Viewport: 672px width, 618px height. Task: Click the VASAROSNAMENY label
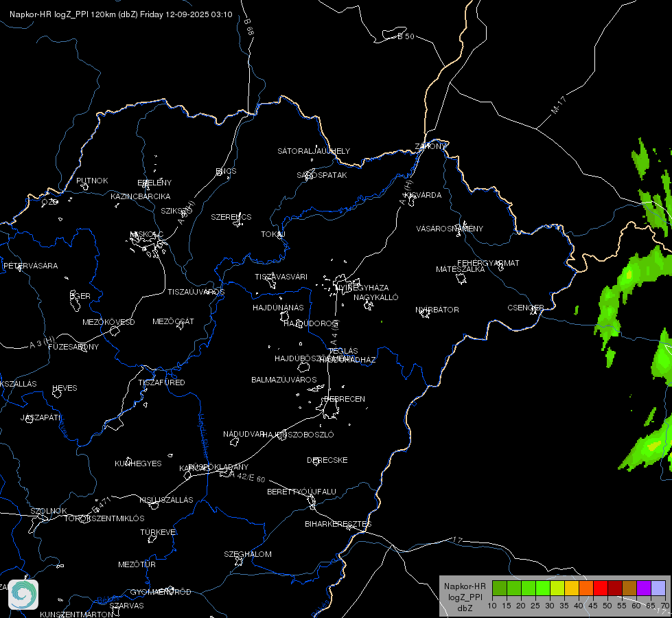pyautogui.click(x=450, y=229)
